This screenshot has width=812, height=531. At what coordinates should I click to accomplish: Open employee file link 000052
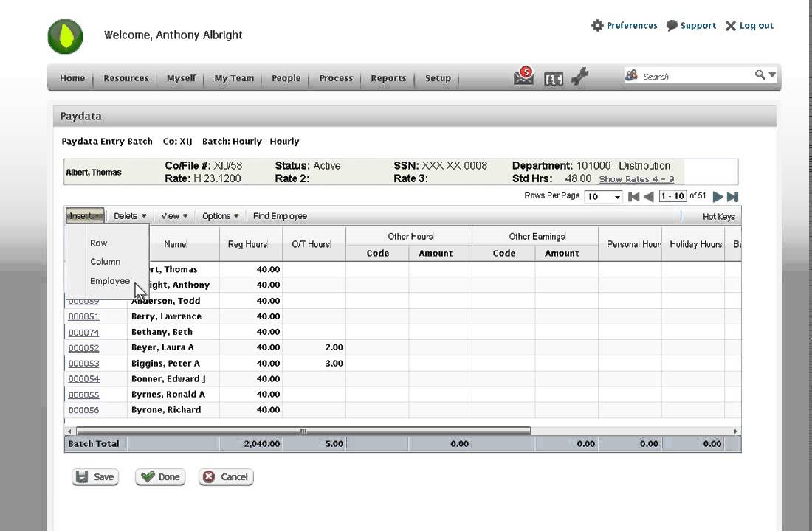tap(83, 348)
